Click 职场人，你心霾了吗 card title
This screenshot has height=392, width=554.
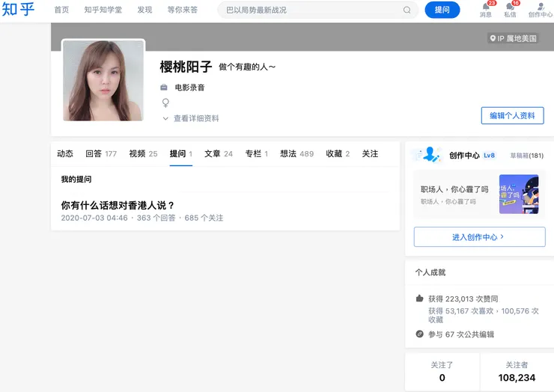(x=454, y=189)
